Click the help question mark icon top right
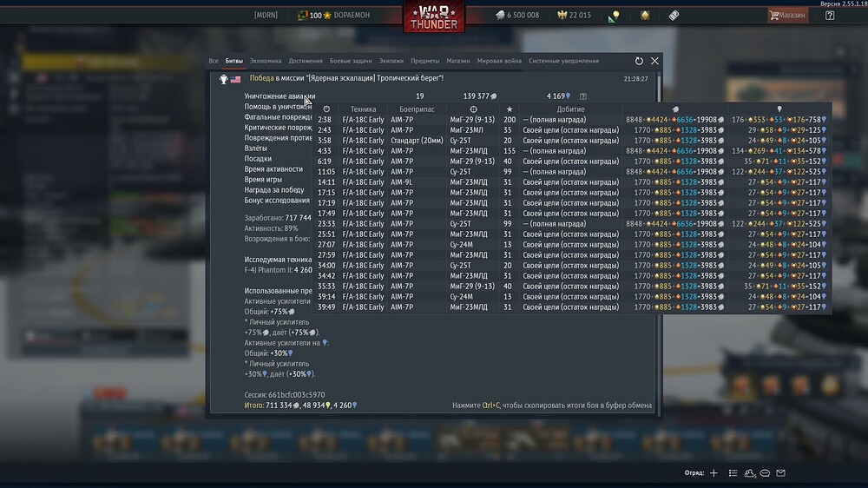868x488 pixels. click(x=830, y=15)
